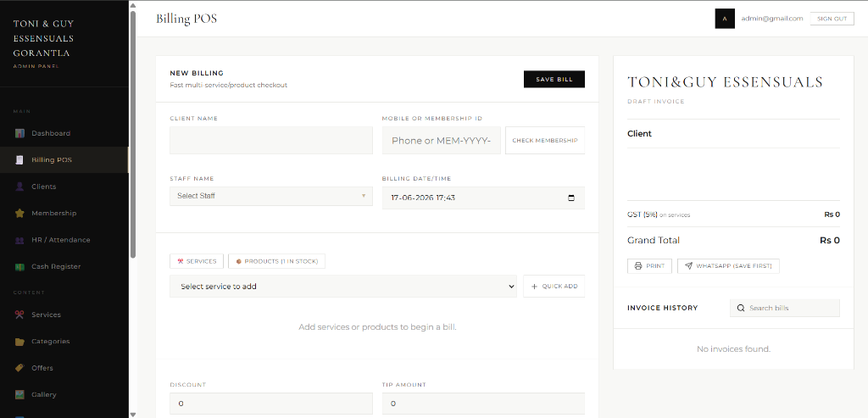Click the Search bills field

[785, 308]
